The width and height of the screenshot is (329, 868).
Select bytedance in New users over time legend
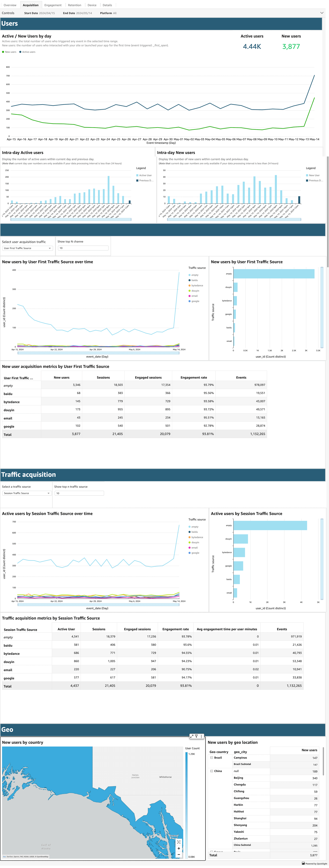point(196,285)
